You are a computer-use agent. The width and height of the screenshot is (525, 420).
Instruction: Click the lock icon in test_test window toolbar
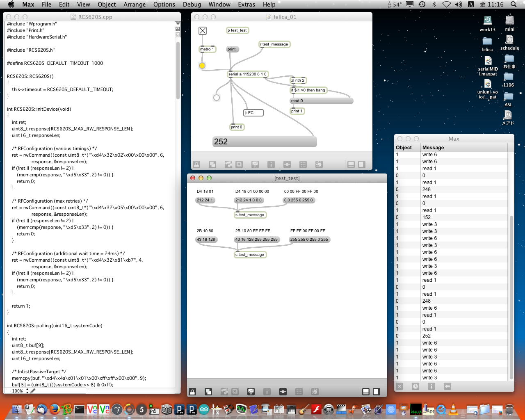[x=192, y=392]
